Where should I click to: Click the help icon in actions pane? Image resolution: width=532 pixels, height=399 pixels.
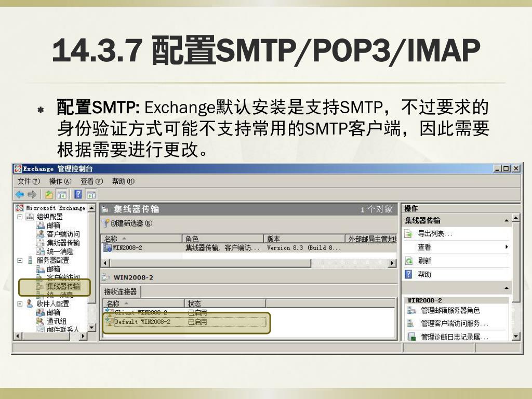[409, 274]
